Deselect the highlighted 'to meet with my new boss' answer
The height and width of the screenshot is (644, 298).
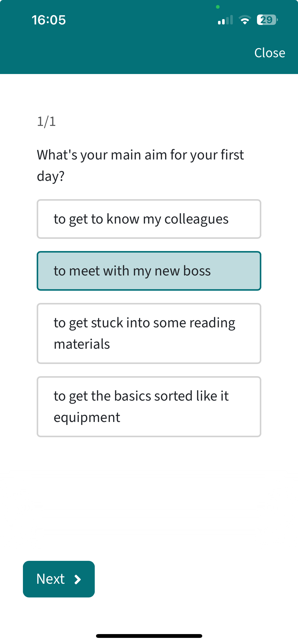pyautogui.click(x=149, y=270)
